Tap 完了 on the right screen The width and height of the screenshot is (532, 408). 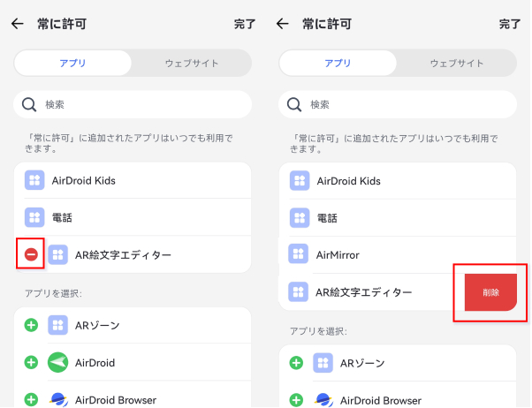click(509, 24)
